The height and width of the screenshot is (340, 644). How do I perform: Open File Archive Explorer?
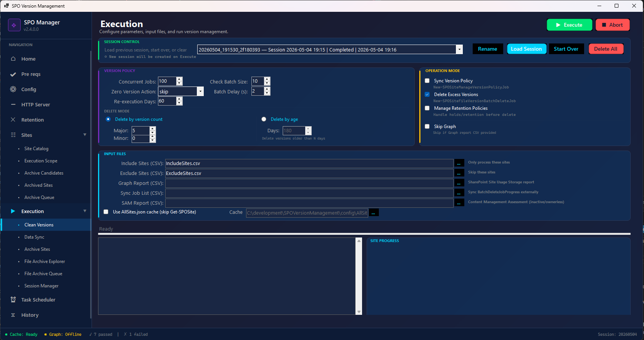tap(45, 261)
